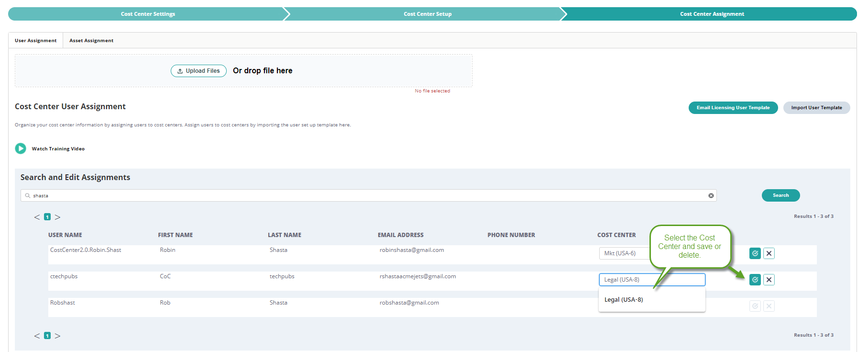The height and width of the screenshot is (352, 868).
Task: Click the Legal (USA-8) cost center combo box
Action: (x=652, y=280)
